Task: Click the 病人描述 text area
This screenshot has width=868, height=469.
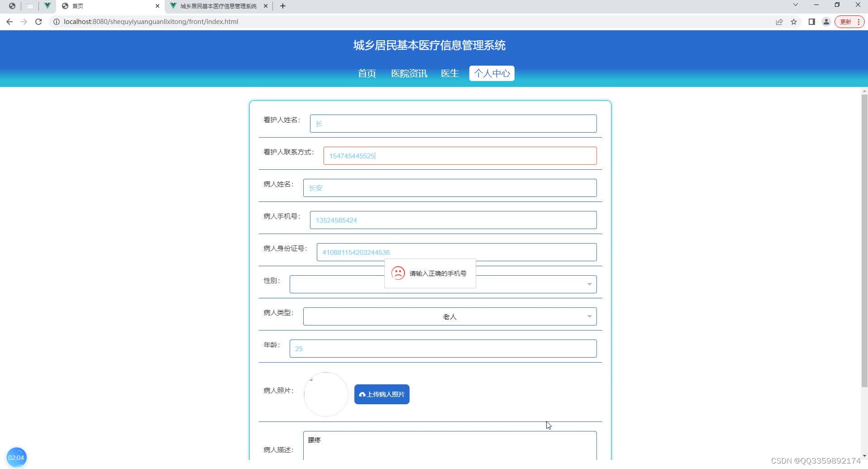Action: 450,446
